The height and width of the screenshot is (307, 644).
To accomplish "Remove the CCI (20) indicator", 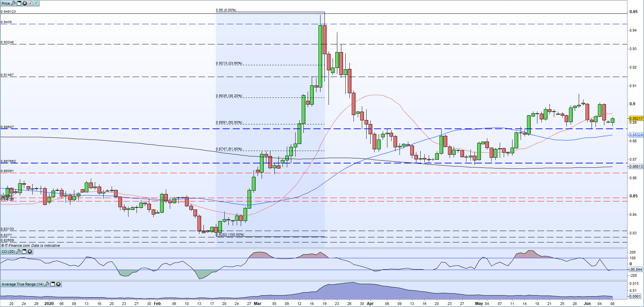I will click(x=30, y=252).
